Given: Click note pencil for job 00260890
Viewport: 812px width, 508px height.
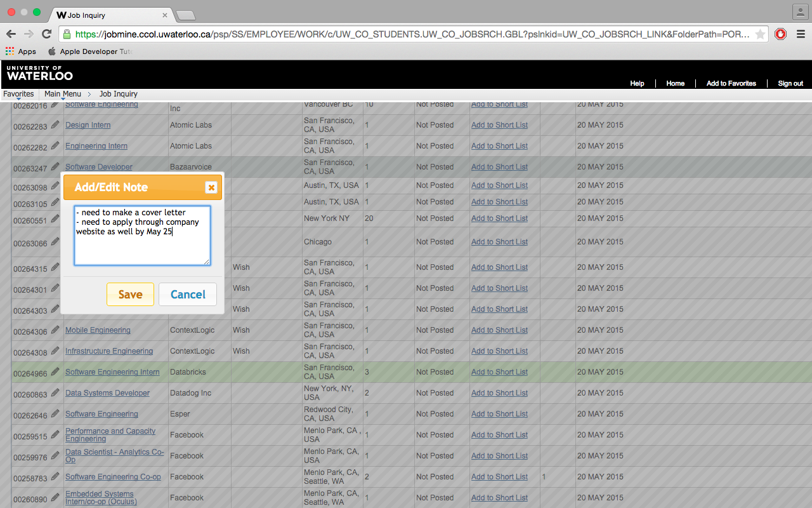Looking at the screenshot, I should (56, 498).
